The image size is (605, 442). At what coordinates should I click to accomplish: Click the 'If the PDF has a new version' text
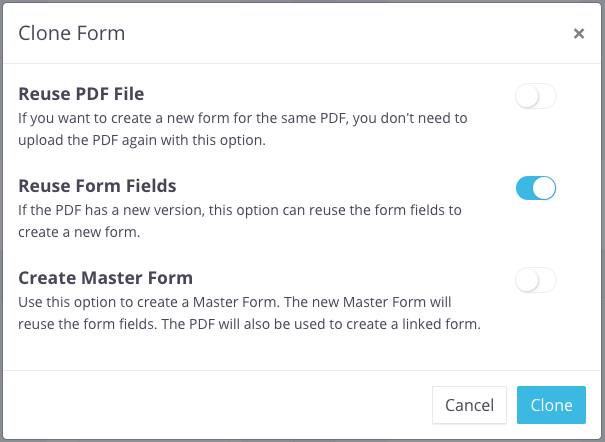click(x=111, y=210)
